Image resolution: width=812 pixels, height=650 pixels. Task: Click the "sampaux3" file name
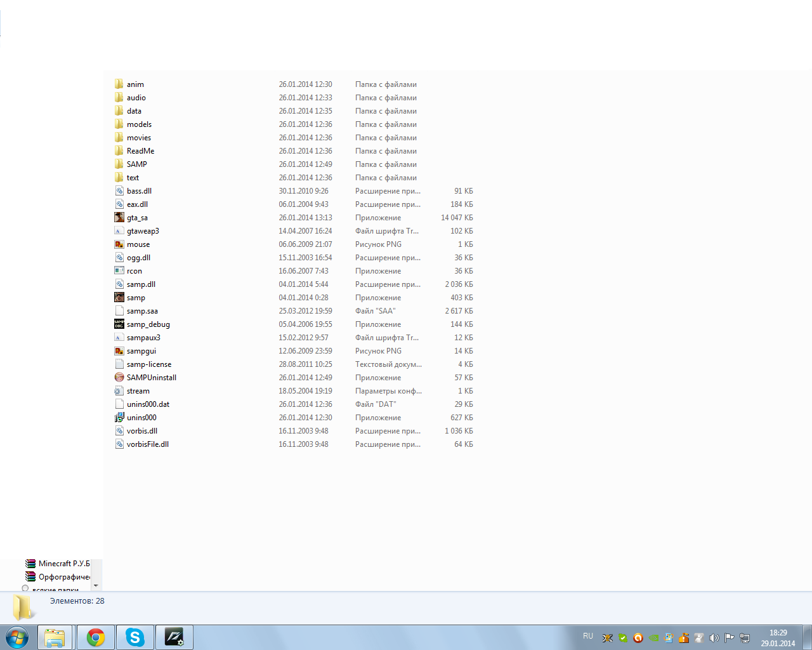[143, 338]
